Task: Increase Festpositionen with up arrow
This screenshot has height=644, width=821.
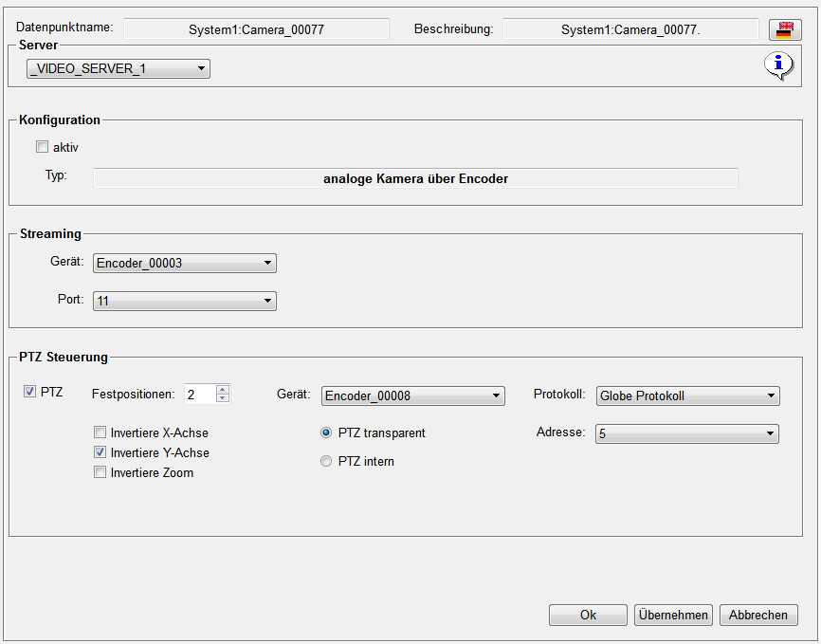Action: [223, 389]
